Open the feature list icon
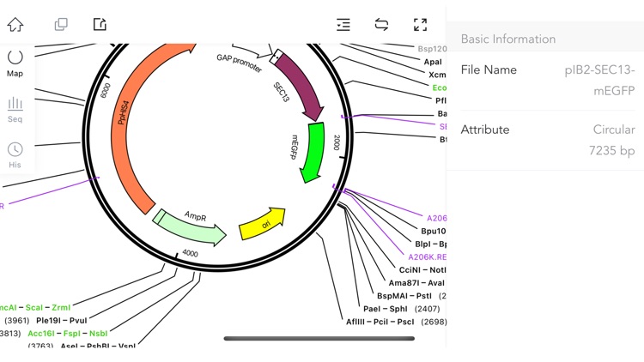Screen dimensions: 644x362 click(x=343, y=25)
